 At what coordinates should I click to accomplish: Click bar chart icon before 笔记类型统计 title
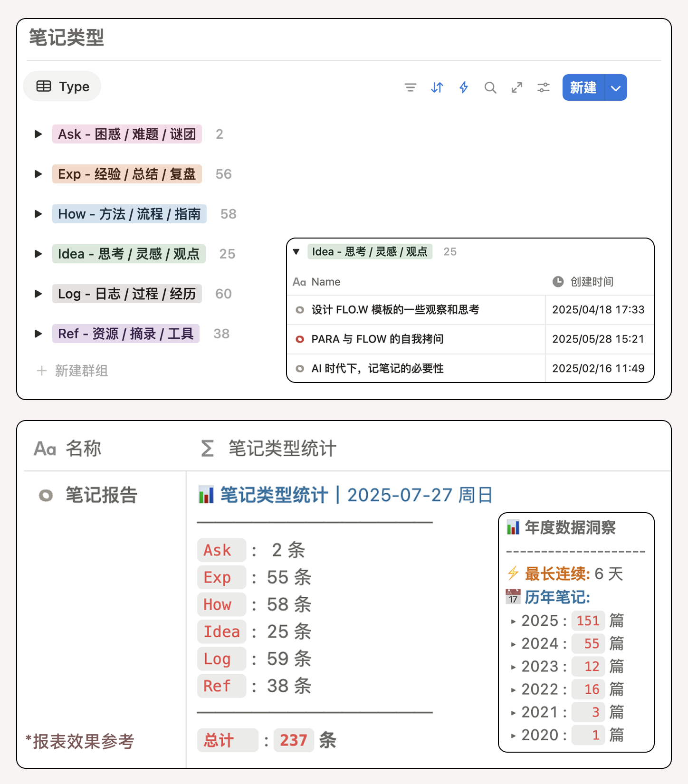[206, 495]
